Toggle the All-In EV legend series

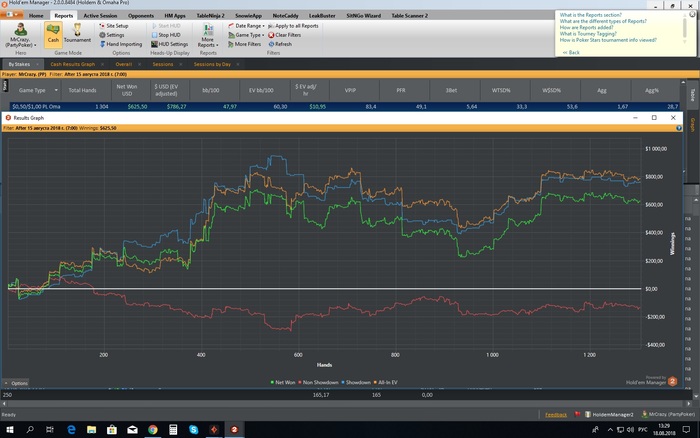pos(385,383)
